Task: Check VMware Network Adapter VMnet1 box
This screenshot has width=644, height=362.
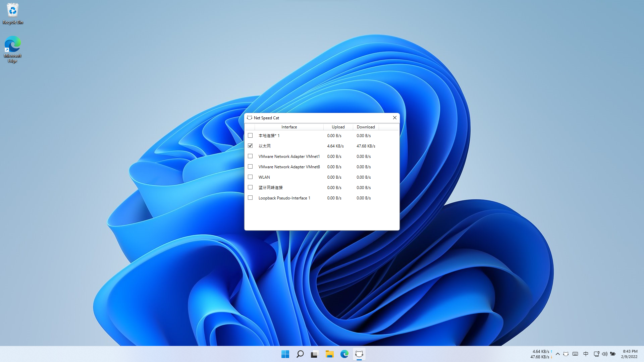Action: pyautogui.click(x=250, y=156)
